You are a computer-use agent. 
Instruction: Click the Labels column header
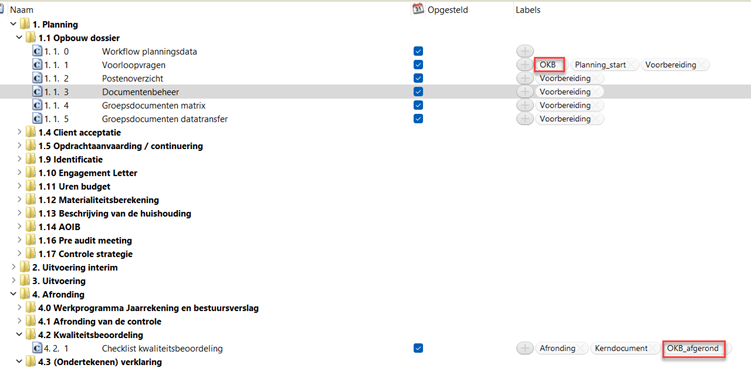tap(528, 10)
